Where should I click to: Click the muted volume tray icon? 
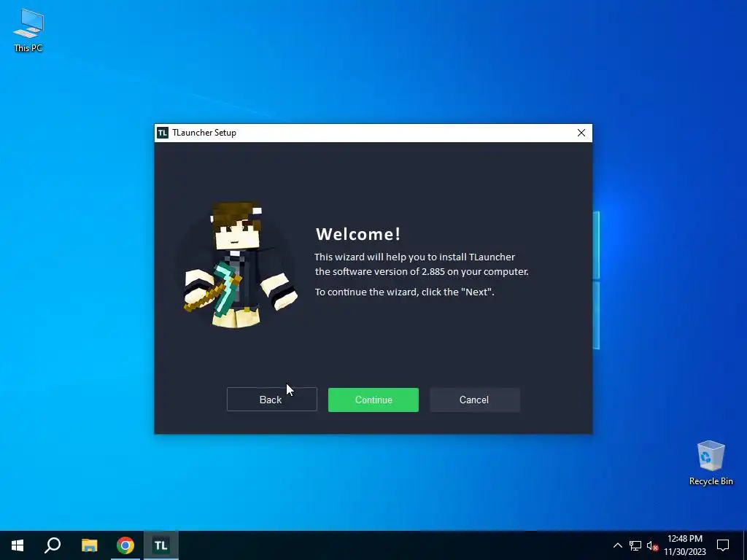click(x=652, y=545)
